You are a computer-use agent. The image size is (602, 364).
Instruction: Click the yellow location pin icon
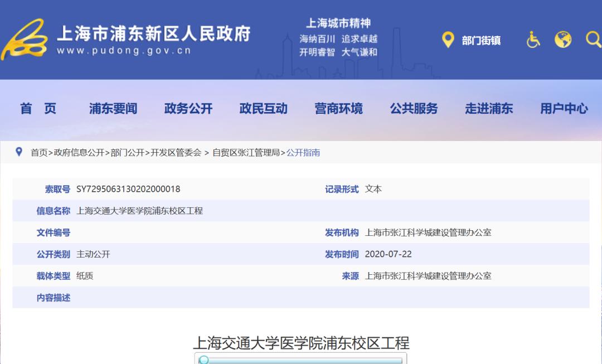click(x=448, y=40)
